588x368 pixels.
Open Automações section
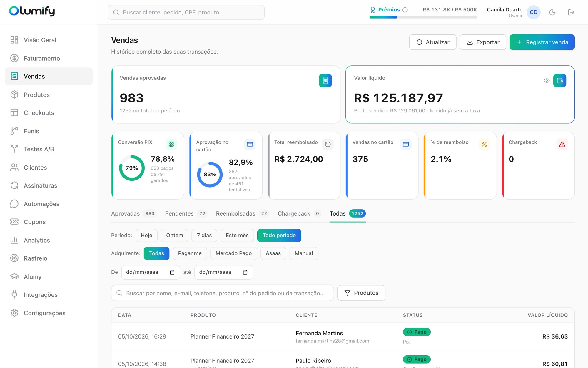(x=49, y=204)
